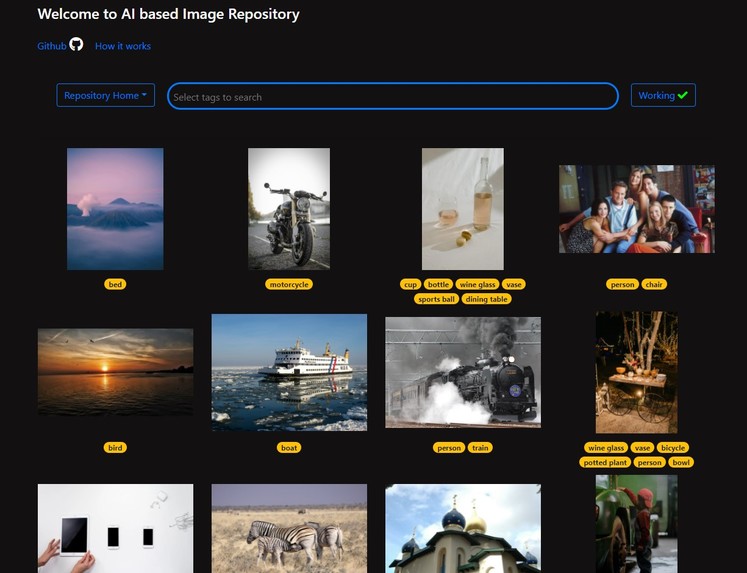Select the bird tag
The image size is (747, 573).
pos(115,448)
